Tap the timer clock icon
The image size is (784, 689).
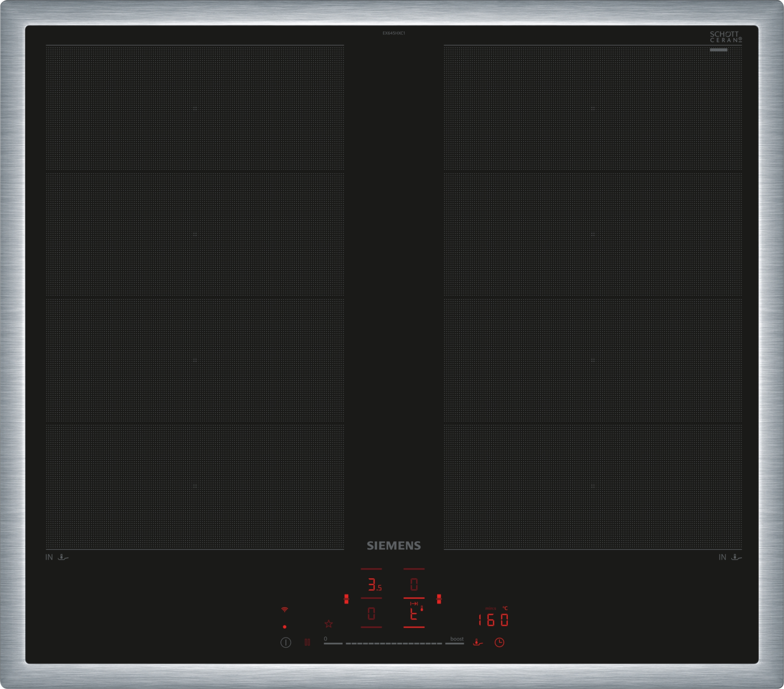click(499, 642)
